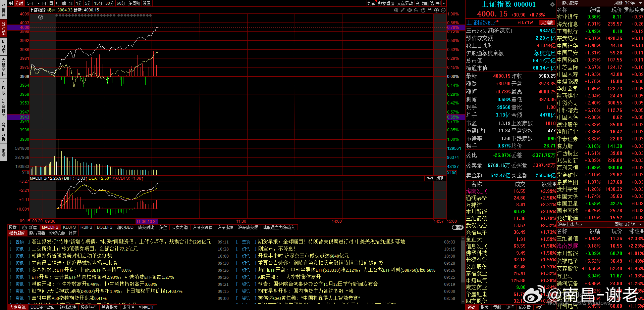Select the 15分 period
Viewport: 644px width, 310px height.
98,3
